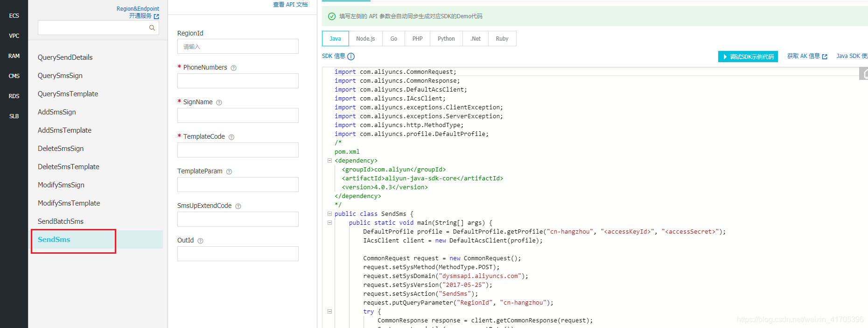Open PhoneNumbers help question icon

coord(234,68)
